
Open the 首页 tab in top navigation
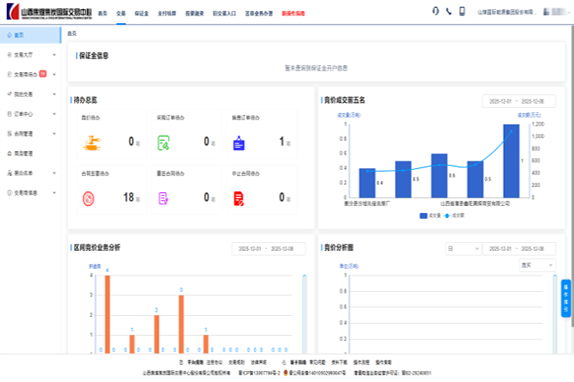[102, 14]
